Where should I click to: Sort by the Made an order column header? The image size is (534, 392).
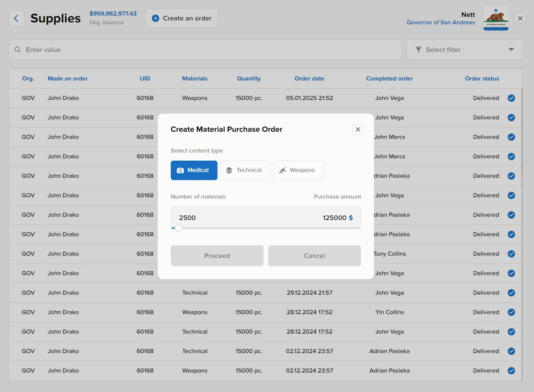click(x=68, y=79)
